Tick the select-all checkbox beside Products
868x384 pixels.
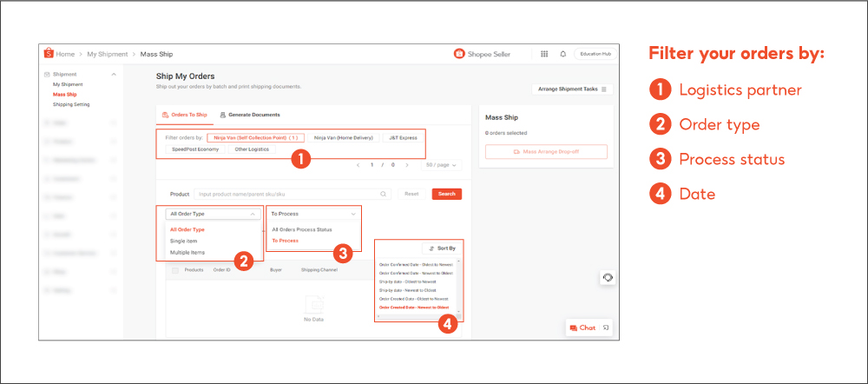click(175, 270)
